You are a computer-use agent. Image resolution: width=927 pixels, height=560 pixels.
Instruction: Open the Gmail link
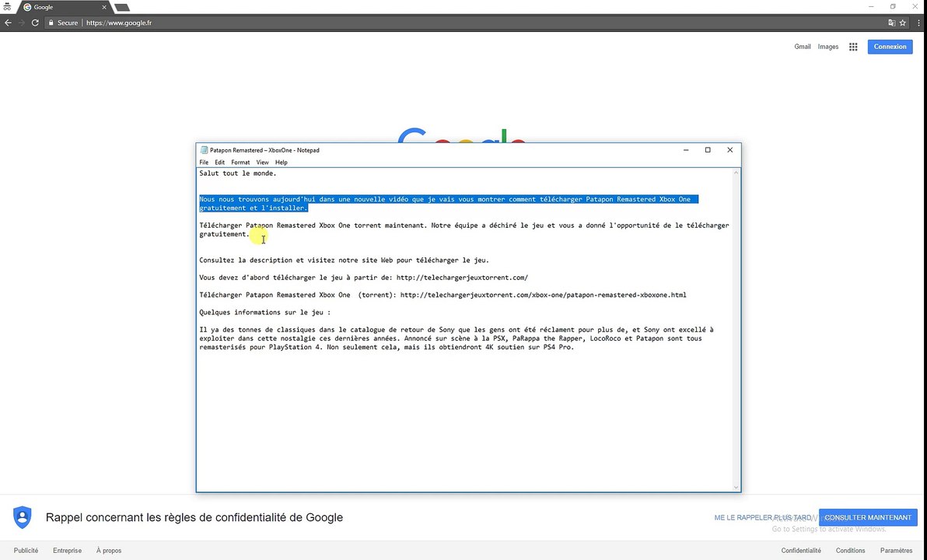click(803, 47)
